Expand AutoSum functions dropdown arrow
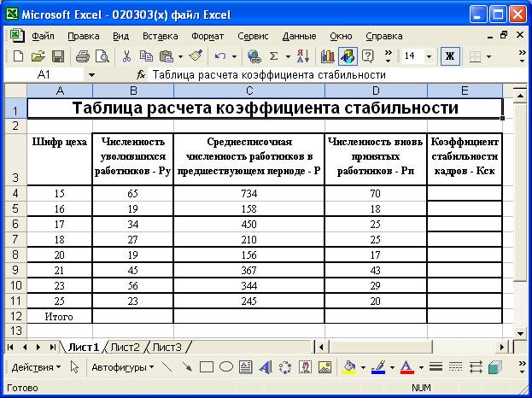532x398 pixels. pos(288,56)
